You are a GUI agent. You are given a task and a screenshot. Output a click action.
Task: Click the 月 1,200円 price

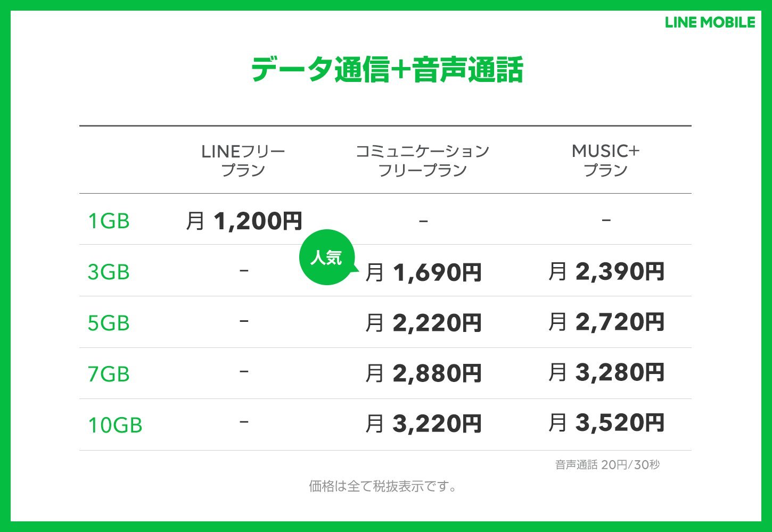[244, 221]
